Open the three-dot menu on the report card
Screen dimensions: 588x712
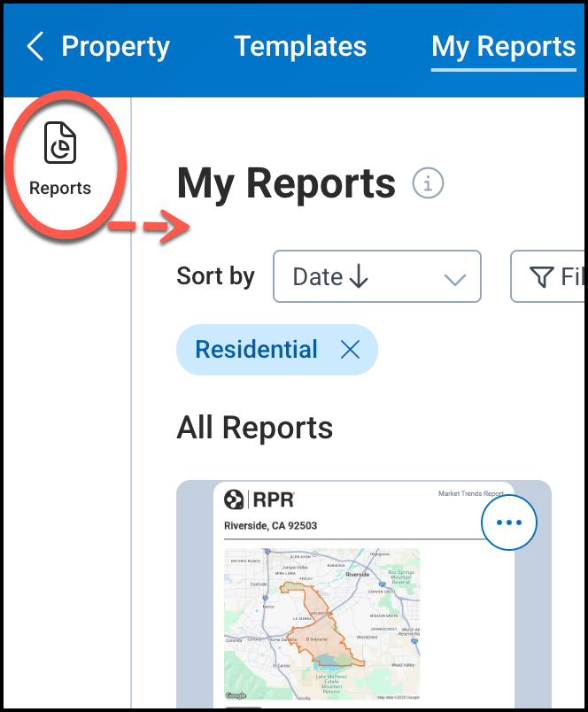(x=509, y=522)
